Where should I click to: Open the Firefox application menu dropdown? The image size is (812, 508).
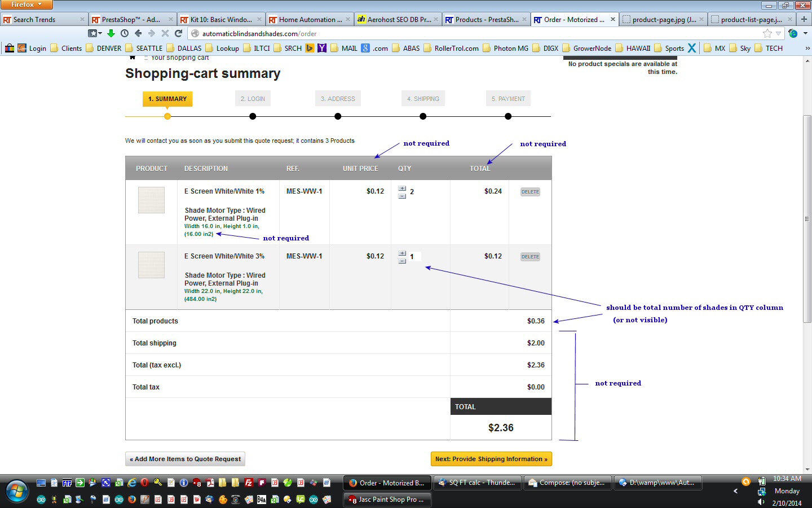pyautogui.click(x=26, y=5)
